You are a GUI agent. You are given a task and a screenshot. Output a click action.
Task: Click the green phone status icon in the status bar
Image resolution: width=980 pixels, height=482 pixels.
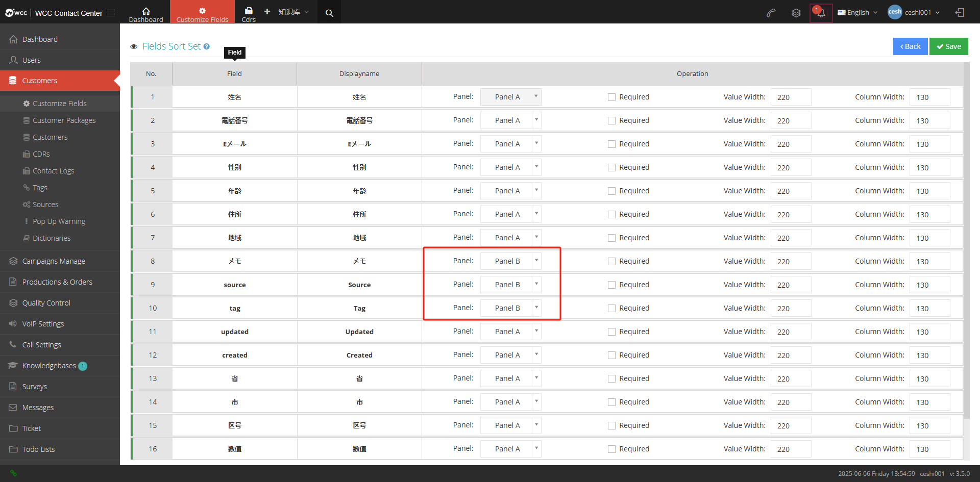13,473
